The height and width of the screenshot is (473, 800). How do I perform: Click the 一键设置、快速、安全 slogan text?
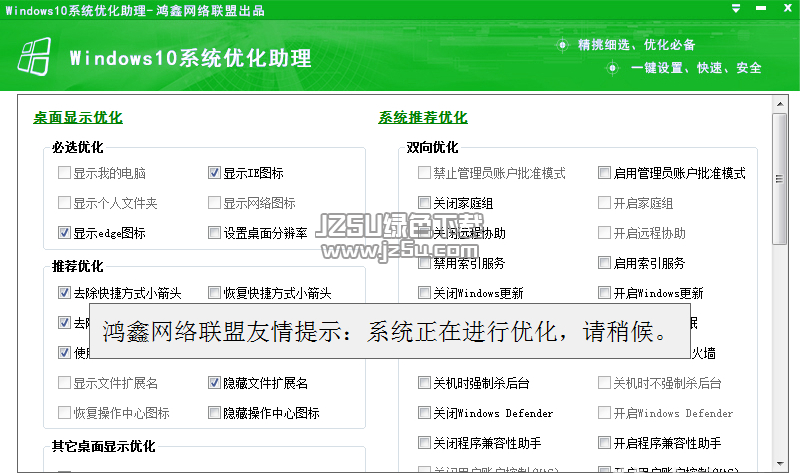pos(696,68)
